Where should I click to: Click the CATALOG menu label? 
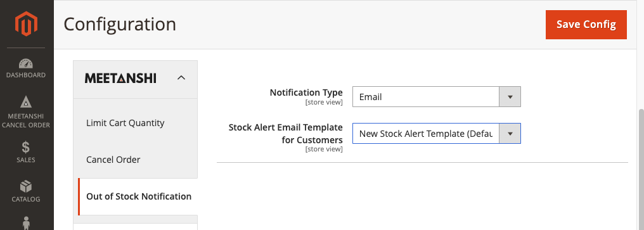tap(26, 200)
